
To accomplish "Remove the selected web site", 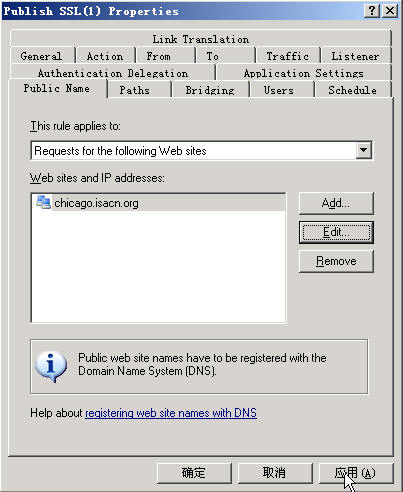I will pos(336,261).
